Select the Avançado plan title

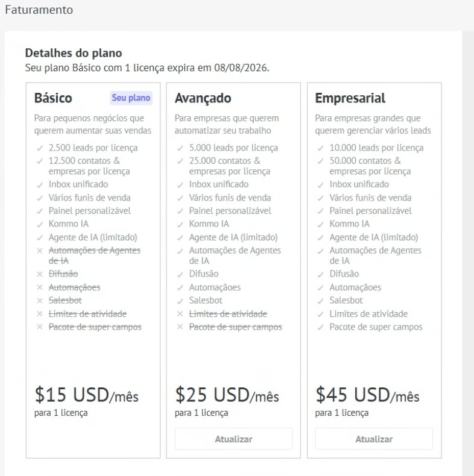tap(203, 98)
